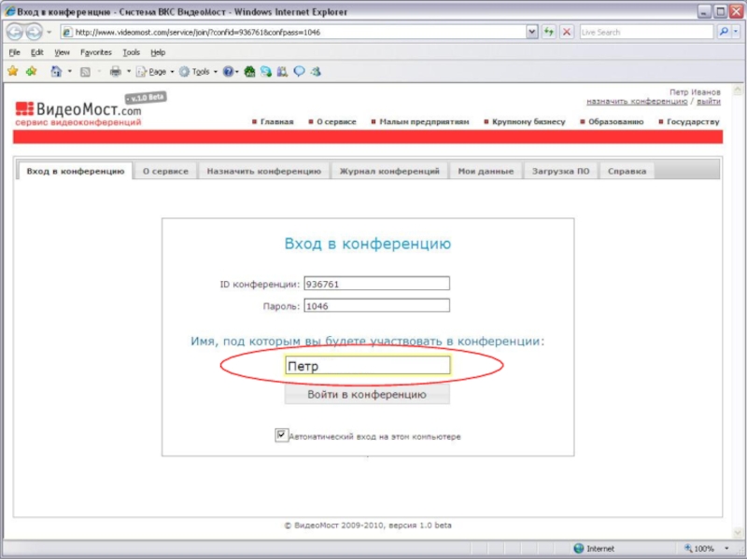Open the Favorites Center star icon
Image resolution: width=747 pixels, height=560 pixels.
point(12,71)
